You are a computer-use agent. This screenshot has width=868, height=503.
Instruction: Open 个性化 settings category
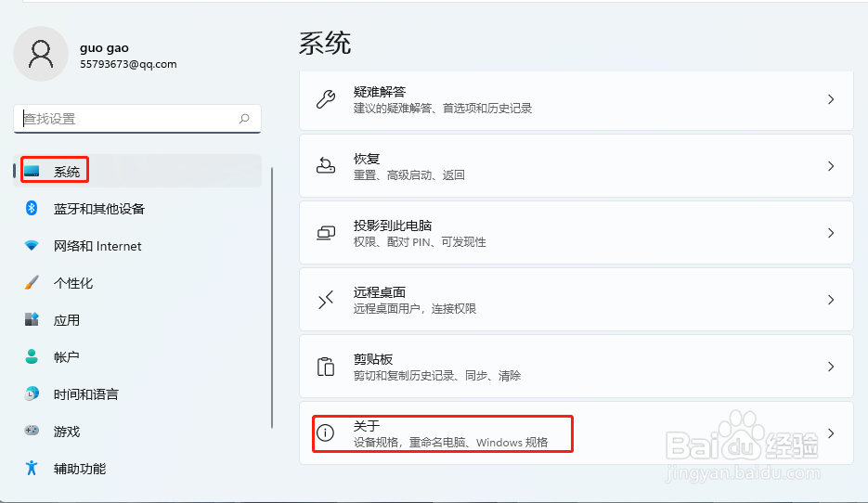73,283
